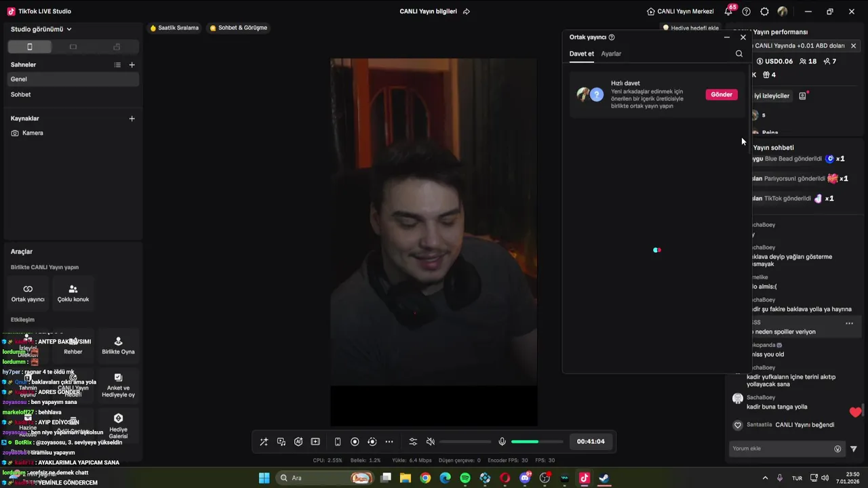Select the Sohbet scene
868x488 pixels.
(73, 94)
